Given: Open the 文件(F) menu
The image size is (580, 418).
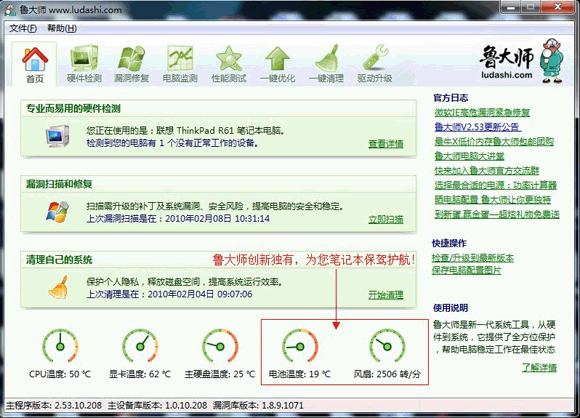Looking at the screenshot, I should pyautogui.click(x=23, y=28).
